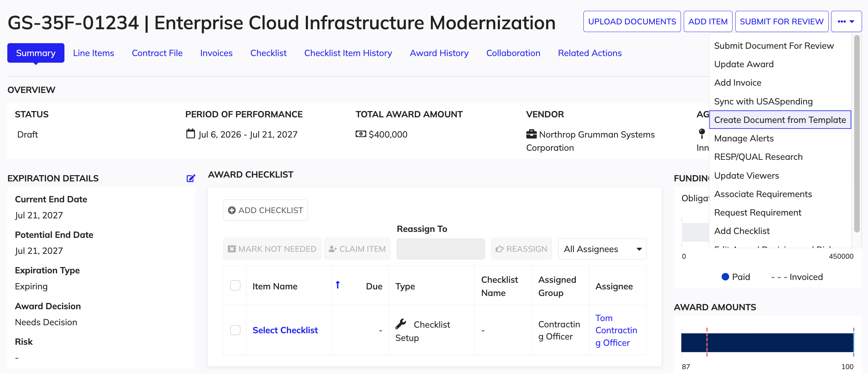
Task: Go to the Invoices tab
Action: coord(216,53)
